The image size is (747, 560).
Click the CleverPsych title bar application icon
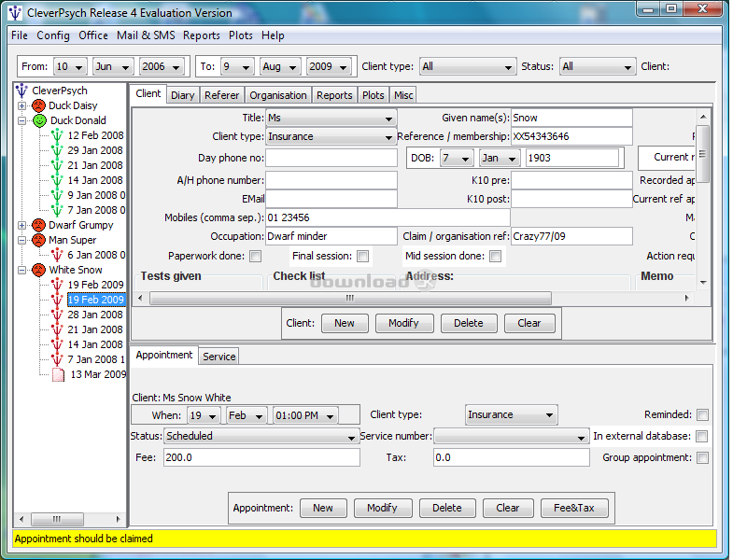point(15,13)
